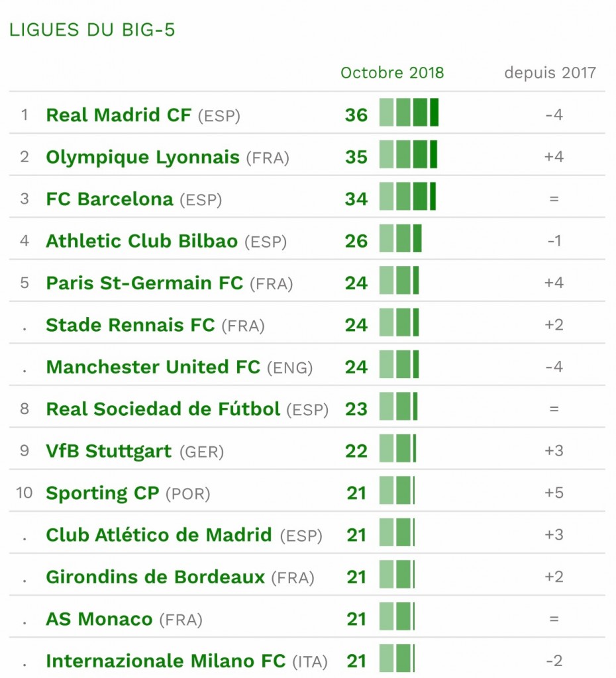
Task: Click Club Atlético de Madrid name
Action: tap(159, 535)
